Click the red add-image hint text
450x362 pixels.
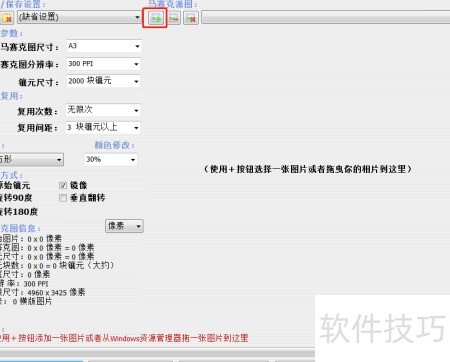tap(124, 338)
